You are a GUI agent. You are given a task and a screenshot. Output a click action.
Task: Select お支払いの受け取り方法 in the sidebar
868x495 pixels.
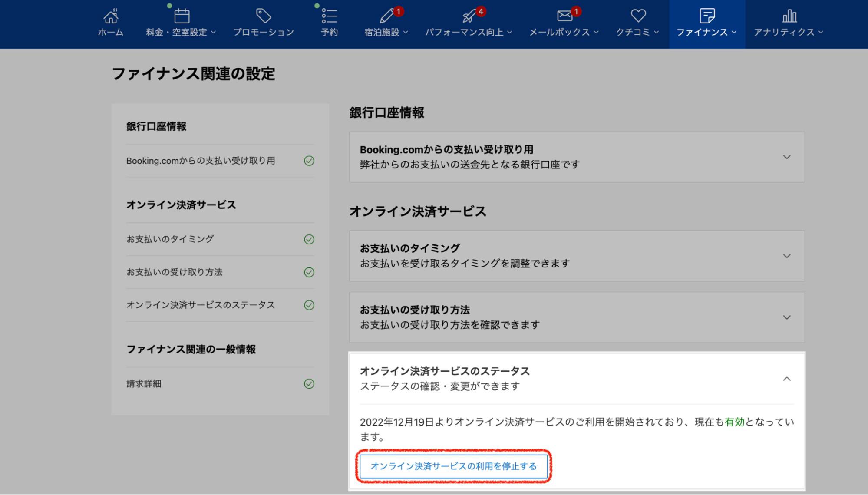coord(175,272)
